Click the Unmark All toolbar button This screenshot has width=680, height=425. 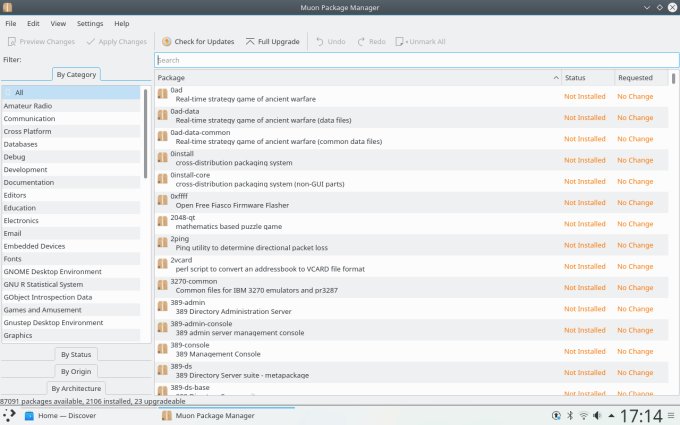tap(420, 42)
